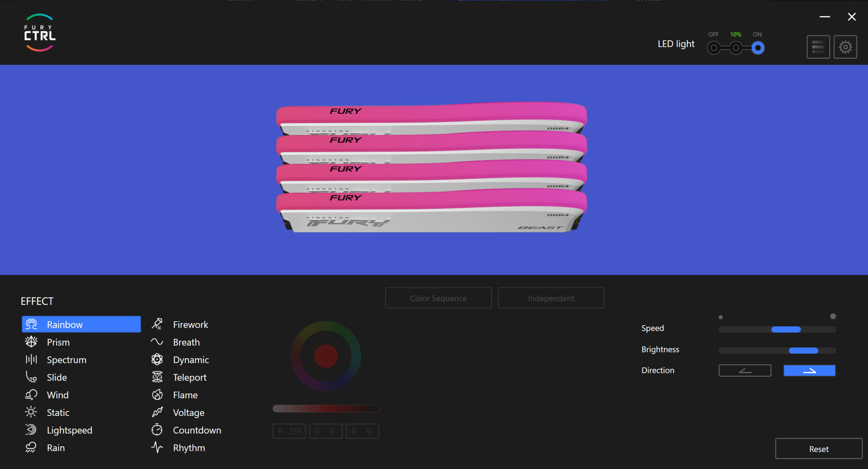
Task: Select the Firework effect label
Action: pos(191,325)
